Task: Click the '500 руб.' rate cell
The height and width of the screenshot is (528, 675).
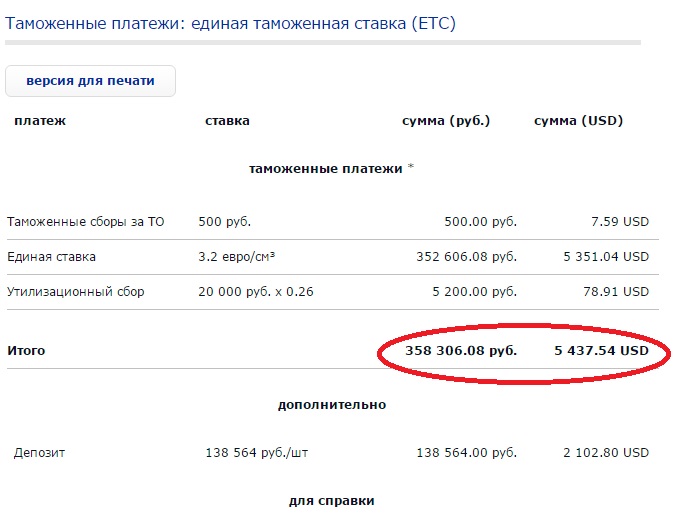Action: click(x=225, y=222)
